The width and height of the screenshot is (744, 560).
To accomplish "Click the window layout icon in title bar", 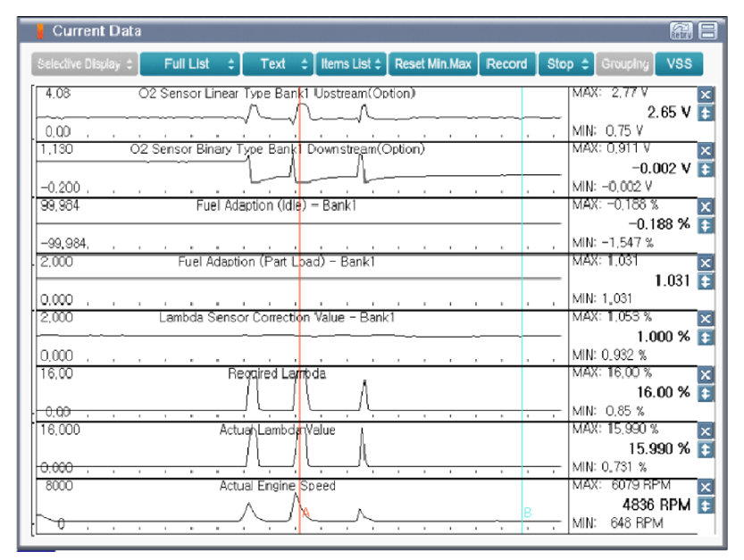I will 707,31.
